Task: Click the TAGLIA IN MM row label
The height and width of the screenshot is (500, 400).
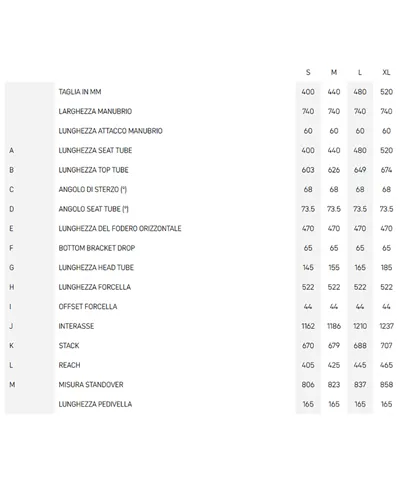Action: coord(80,92)
